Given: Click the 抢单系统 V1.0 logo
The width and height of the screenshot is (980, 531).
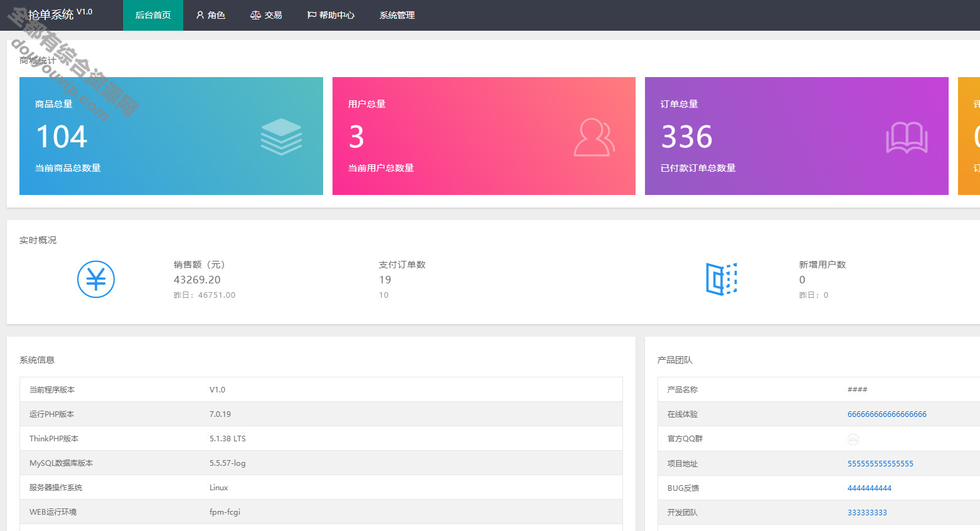Looking at the screenshot, I should 60,14.
